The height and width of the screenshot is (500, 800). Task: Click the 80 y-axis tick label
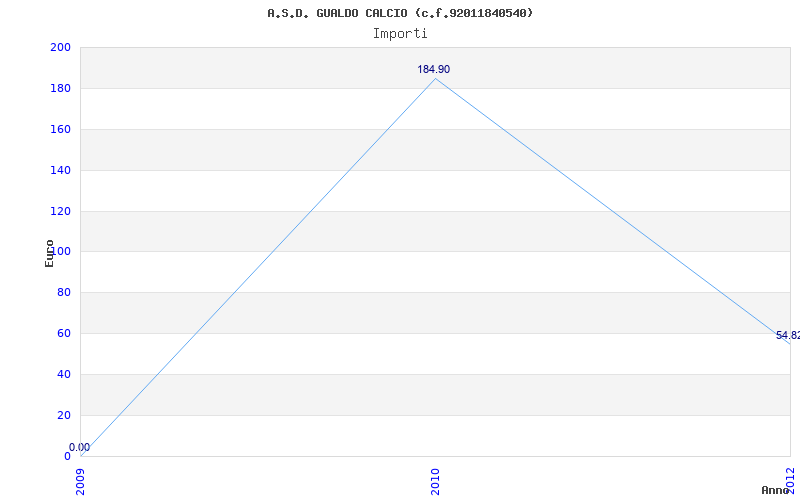coord(63,292)
